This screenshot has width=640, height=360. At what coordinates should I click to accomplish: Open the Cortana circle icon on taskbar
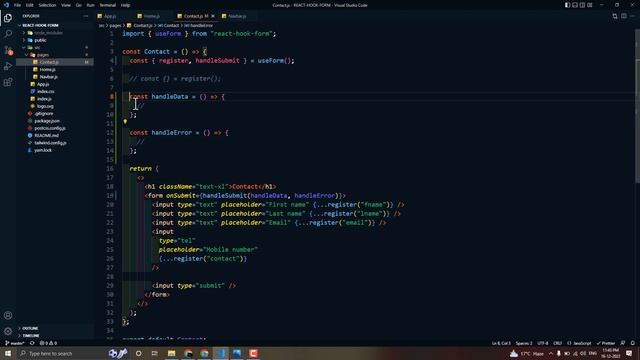[x=138, y=353]
